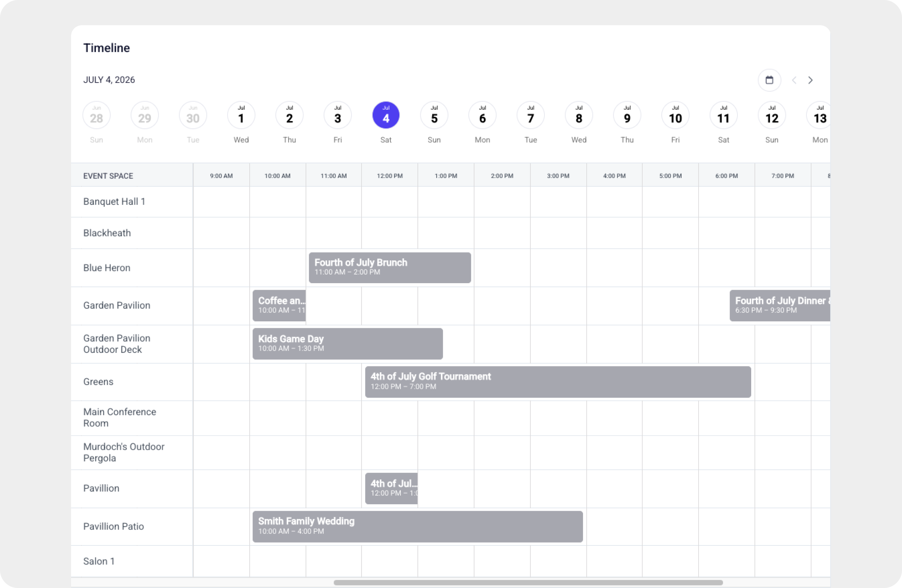The height and width of the screenshot is (588, 902).
Task: Click the Timeline title
Action: click(106, 48)
